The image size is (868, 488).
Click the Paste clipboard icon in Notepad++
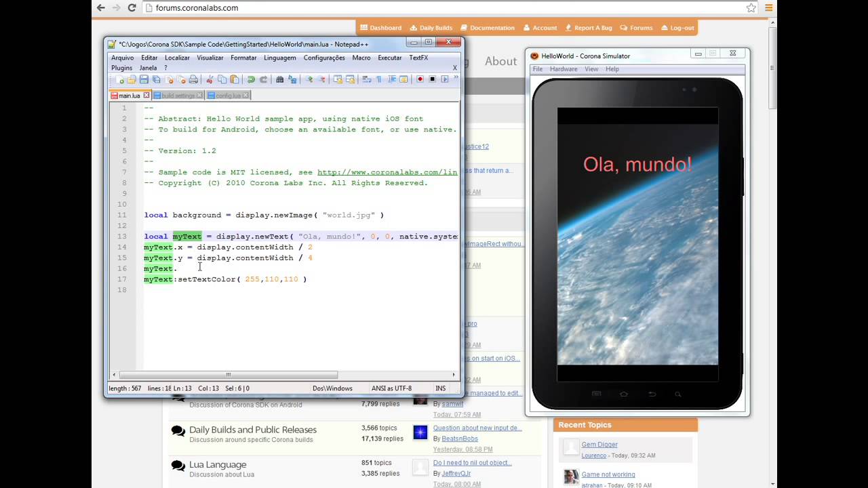pyautogui.click(x=235, y=79)
